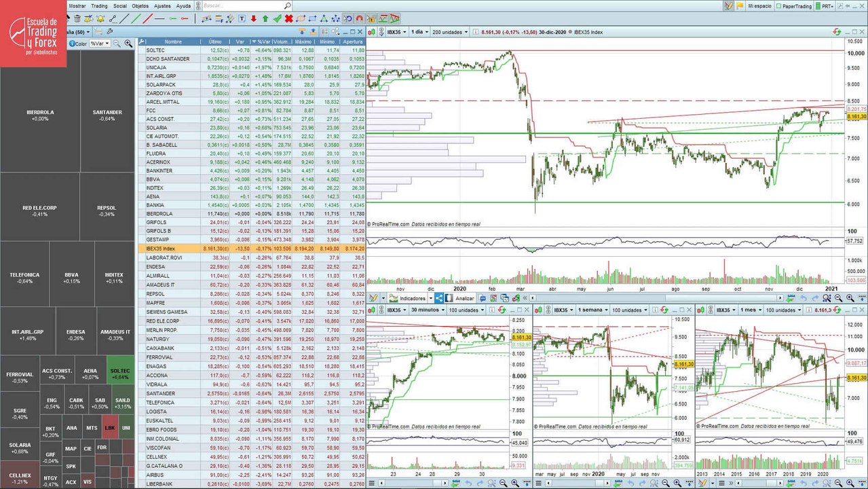The image size is (868, 489).
Task: Open the Ayuda menu
Action: click(183, 5)
